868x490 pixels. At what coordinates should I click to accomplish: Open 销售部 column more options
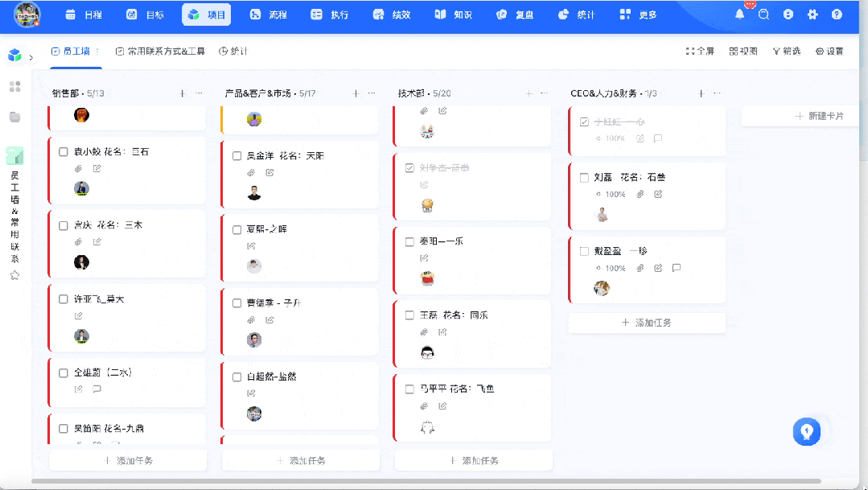[x=199, y=93]
